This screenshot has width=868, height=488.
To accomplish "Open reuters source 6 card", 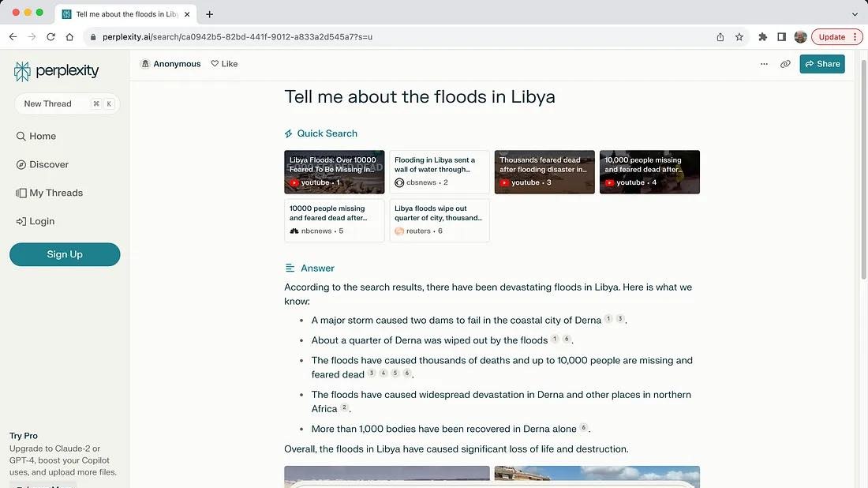I will tap(440, 220).
